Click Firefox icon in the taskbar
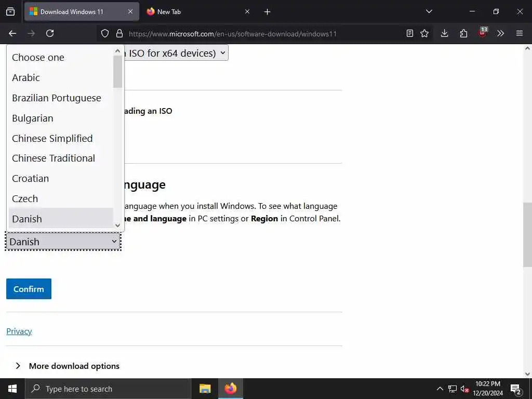Image resolution: width=532 pixels, height=399 pixels. pos(230,389)
